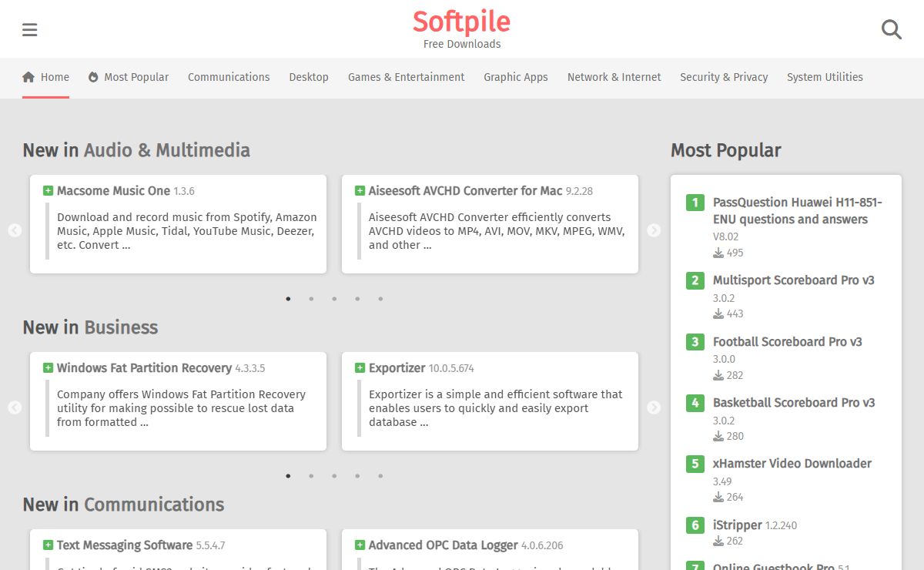
Task: Open Exportizer title link
Action: click(x=397, y=368)
